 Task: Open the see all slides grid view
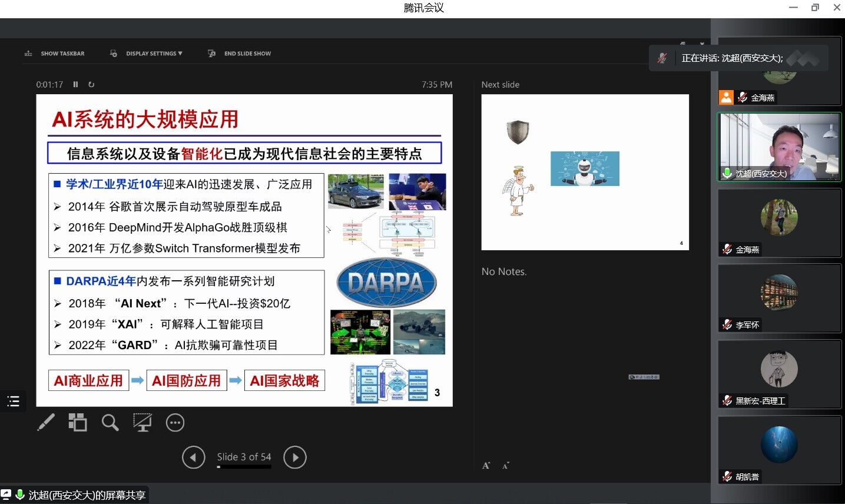tap(77, 422)
